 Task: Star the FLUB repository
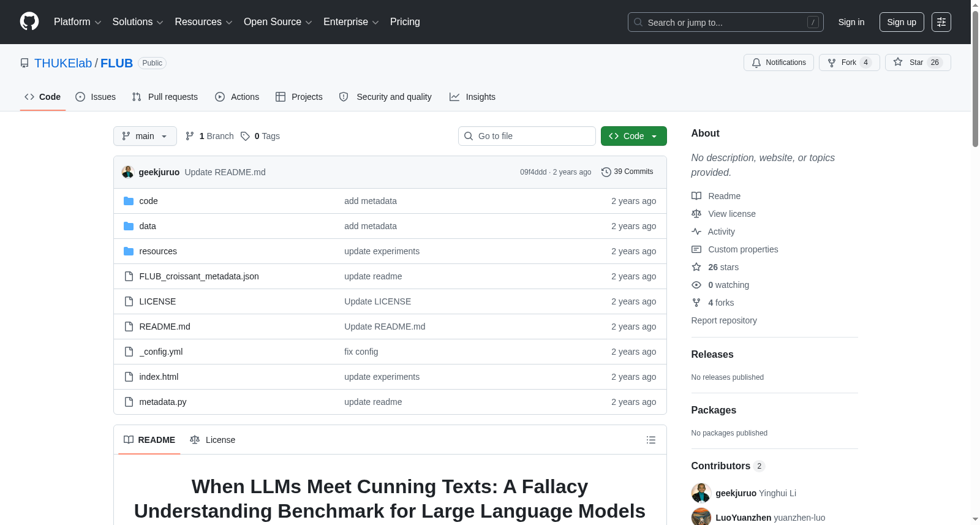click(918, 62)
